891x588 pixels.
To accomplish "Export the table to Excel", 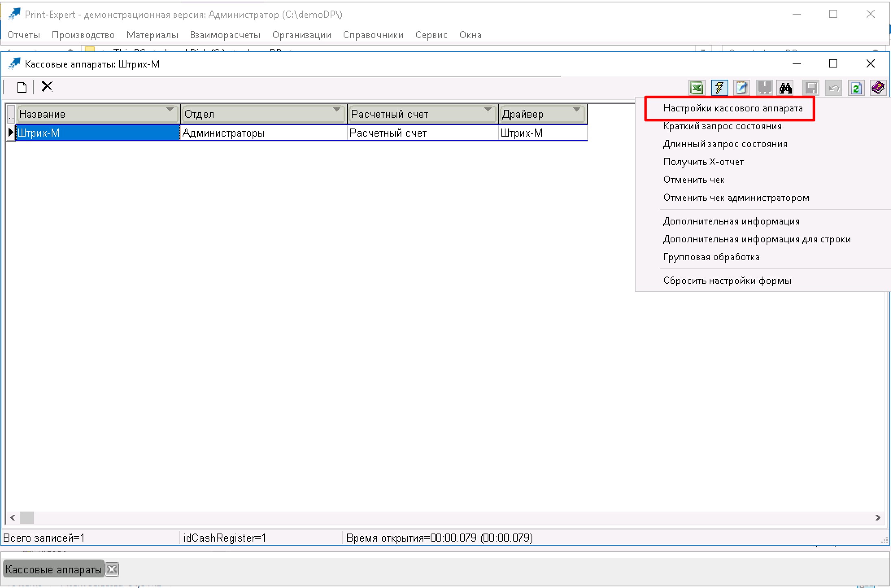I will click(x=697, y=88).
